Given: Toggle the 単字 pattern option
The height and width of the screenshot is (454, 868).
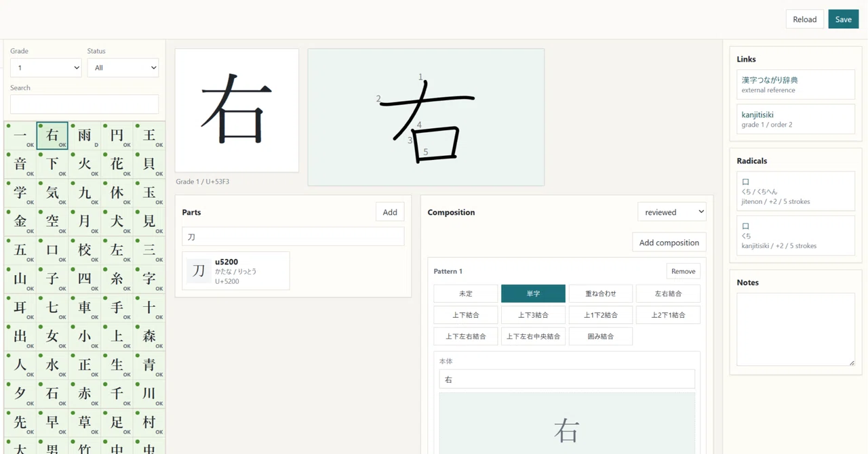Looking at the screenshot, I should (533, 293).
